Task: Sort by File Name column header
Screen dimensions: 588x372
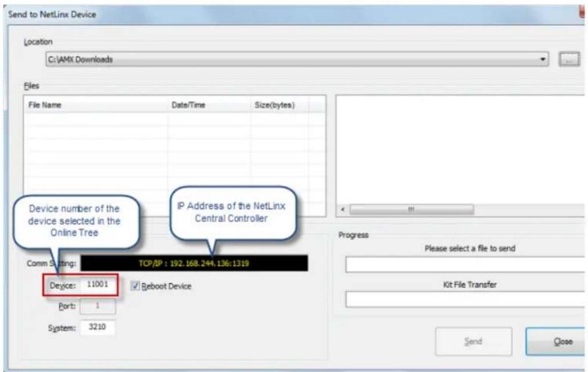Action: (96, 105)
